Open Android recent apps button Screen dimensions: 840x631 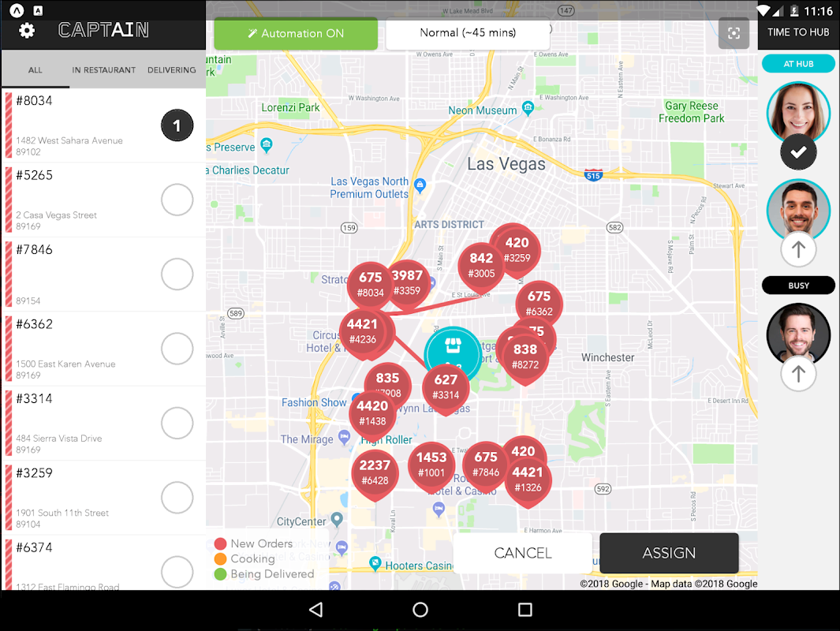[x=525, y=609]
